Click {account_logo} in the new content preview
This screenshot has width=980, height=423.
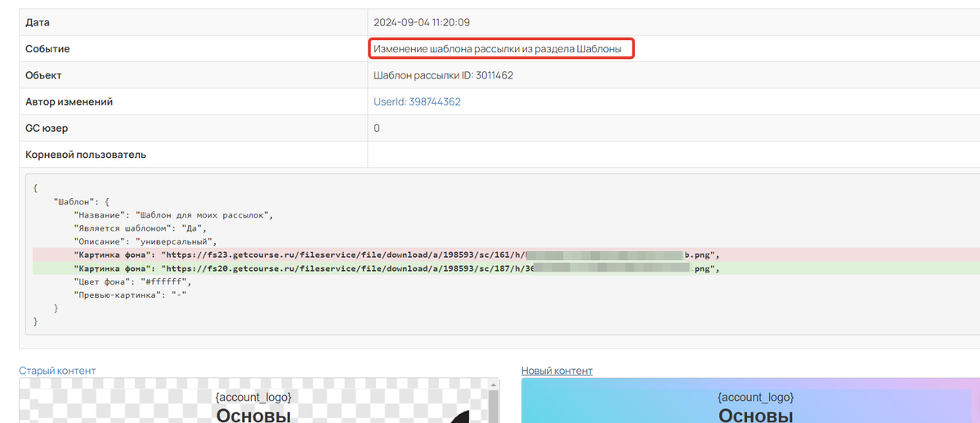coord(755,398)
